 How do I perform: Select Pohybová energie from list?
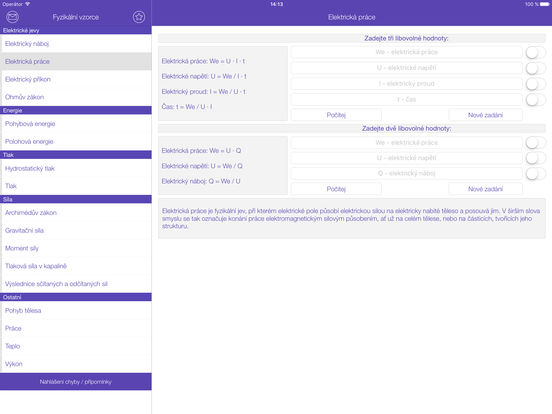point(76,124)
